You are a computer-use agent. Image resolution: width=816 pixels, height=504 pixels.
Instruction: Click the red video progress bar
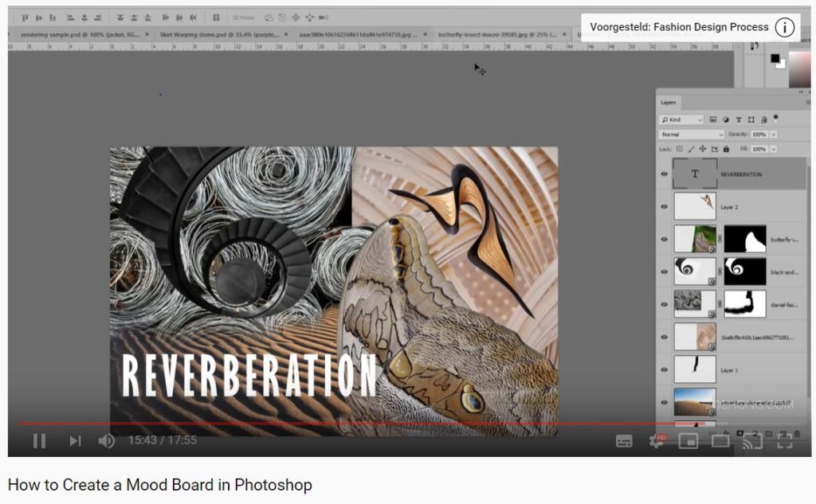(x=319, y=424)
